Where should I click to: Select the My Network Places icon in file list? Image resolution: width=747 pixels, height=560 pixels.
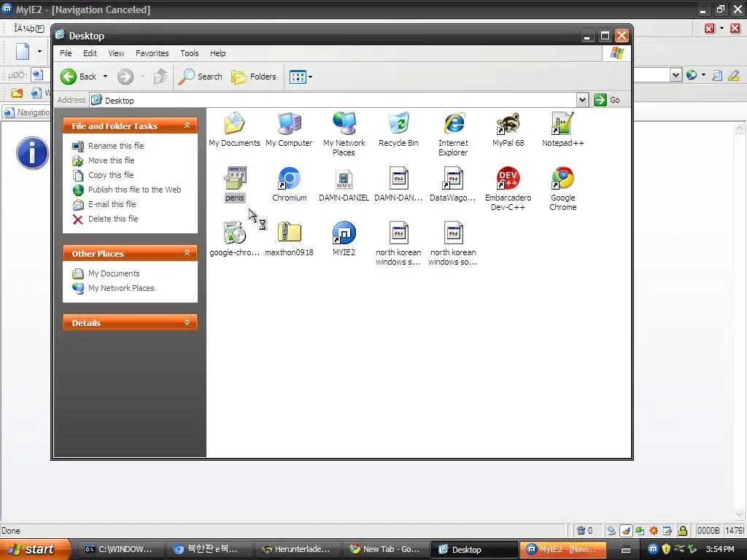(344, 134)
